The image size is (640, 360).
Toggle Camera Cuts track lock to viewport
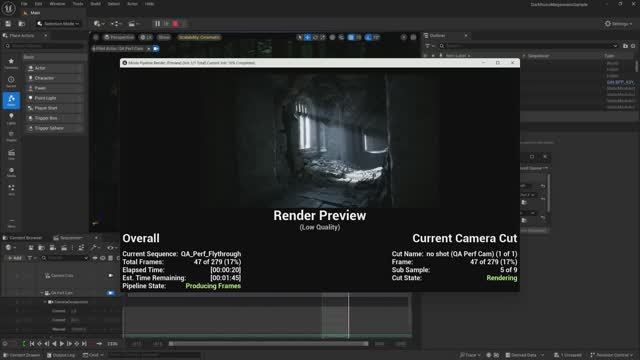point(110,276)
